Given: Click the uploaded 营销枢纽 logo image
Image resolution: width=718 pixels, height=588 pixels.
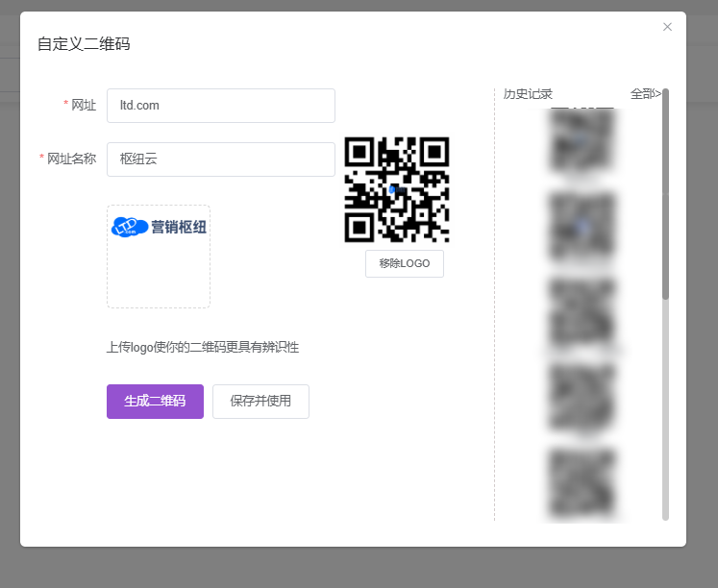Looking at the screenshot, I should (x=159, y=227).
